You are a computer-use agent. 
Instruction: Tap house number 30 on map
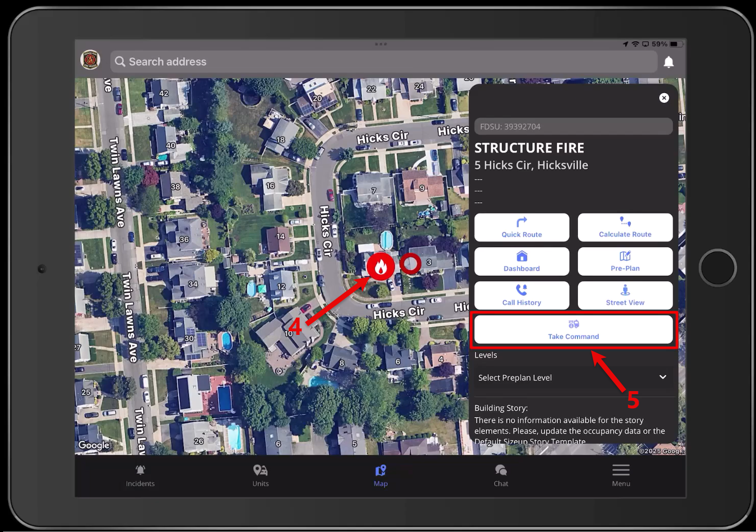click(x=189, y=338)
